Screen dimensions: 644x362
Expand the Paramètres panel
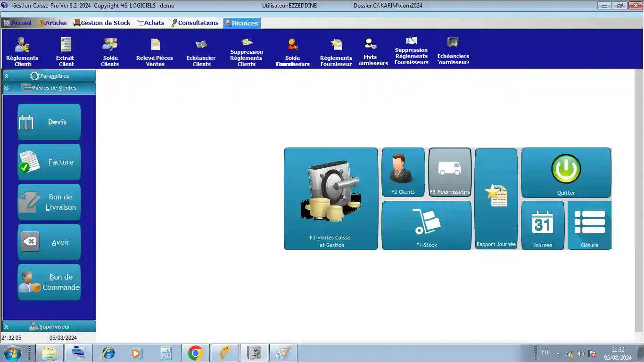pyautogui.click(x=50, y=76)
